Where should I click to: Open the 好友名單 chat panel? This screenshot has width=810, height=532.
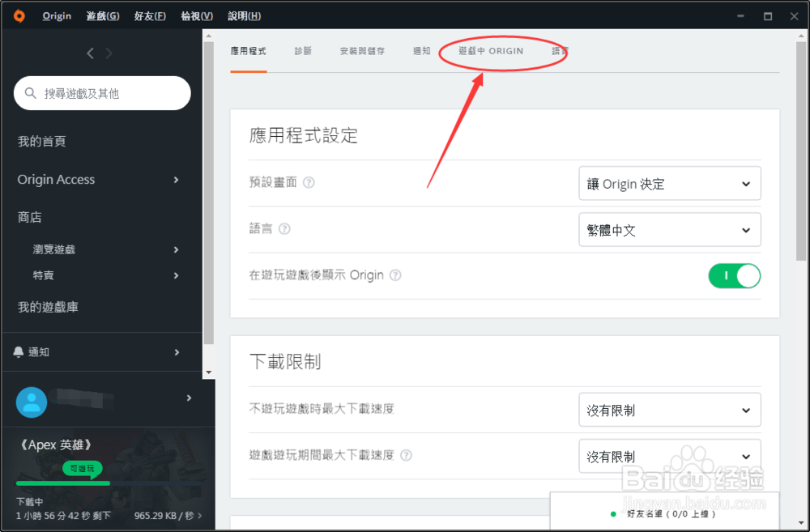pyautogui.click(x=664, y=512)
